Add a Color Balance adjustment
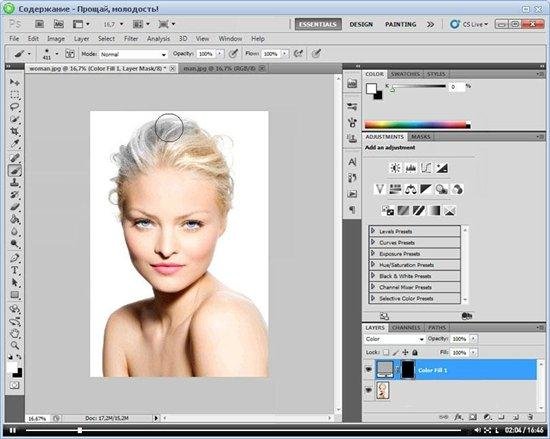Viewport: 550px width, 439px height. (410, 189)
